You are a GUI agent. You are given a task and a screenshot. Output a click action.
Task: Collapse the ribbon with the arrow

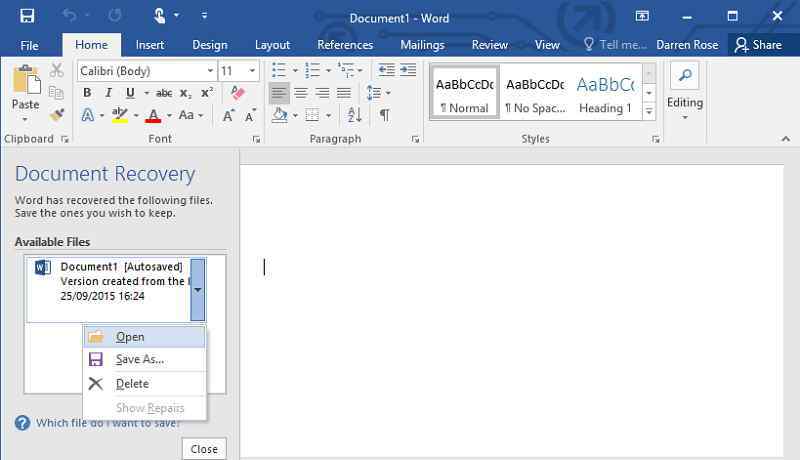786,139
